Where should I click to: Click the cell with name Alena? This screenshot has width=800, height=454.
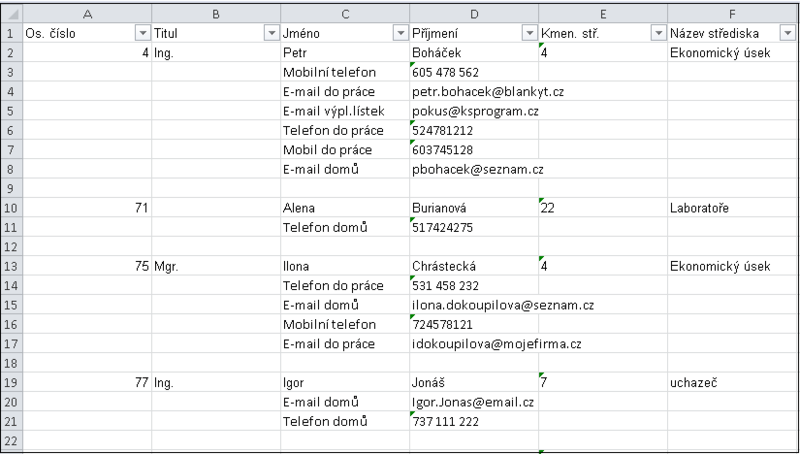(x=345, y=208)
